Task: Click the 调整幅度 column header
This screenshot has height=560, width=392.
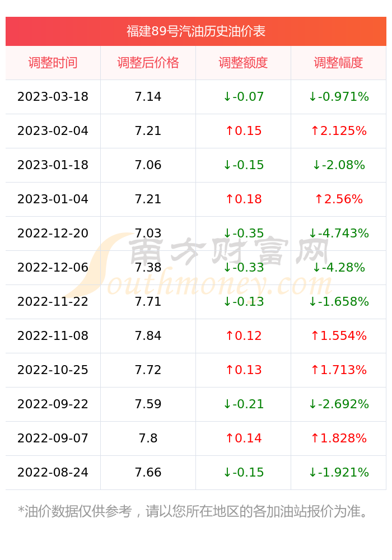Action: pyautogui.click(x=338, y=63)
